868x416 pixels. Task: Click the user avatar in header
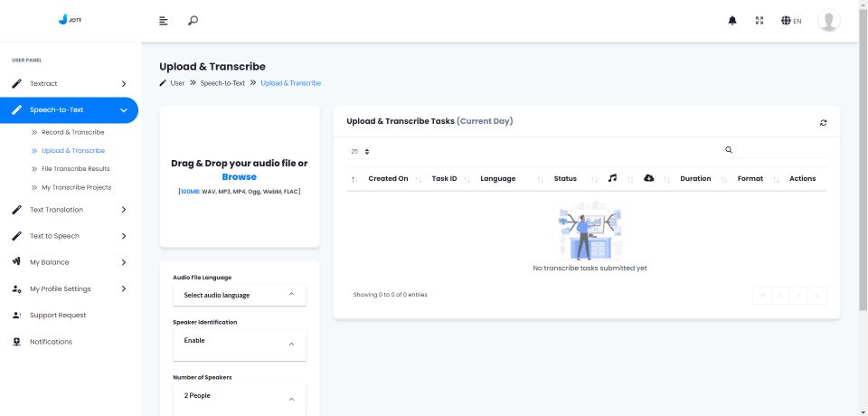click(x=828, y=21)
